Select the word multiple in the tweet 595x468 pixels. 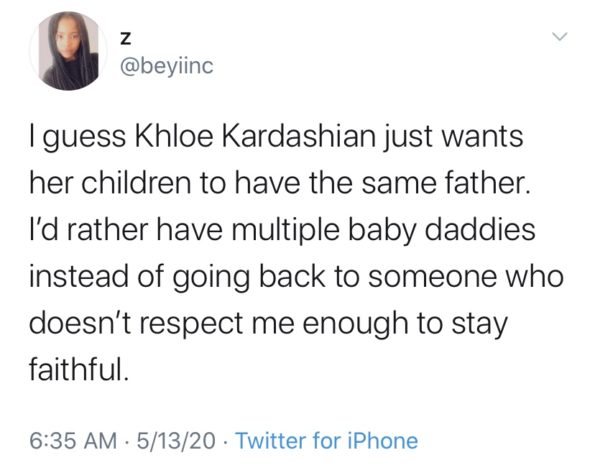[x=285, y=231]
